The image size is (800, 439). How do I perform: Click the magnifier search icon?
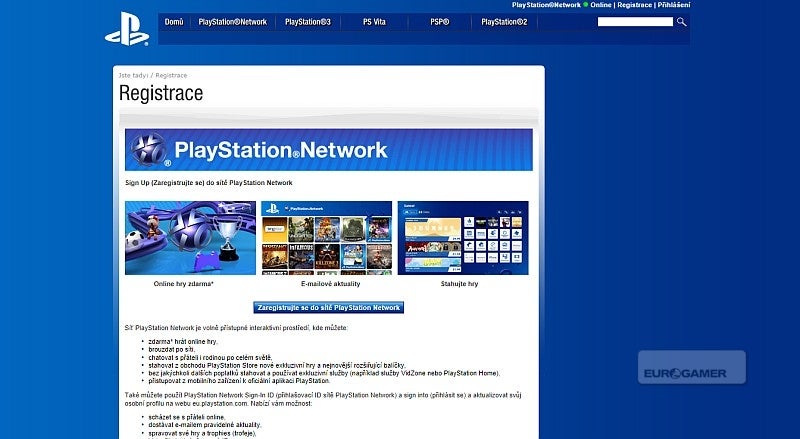coord(682,22)
